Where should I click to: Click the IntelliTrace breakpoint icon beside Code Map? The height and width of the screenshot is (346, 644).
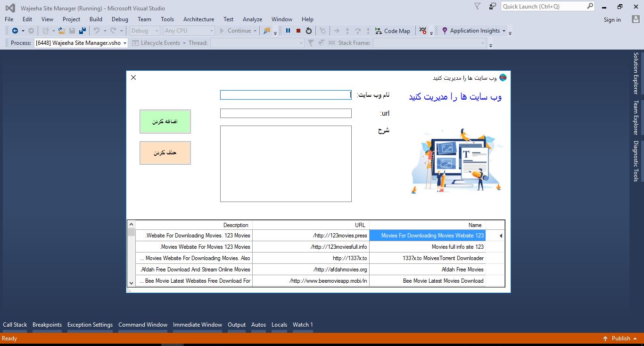pyautogui.click(x=423, y=31)
